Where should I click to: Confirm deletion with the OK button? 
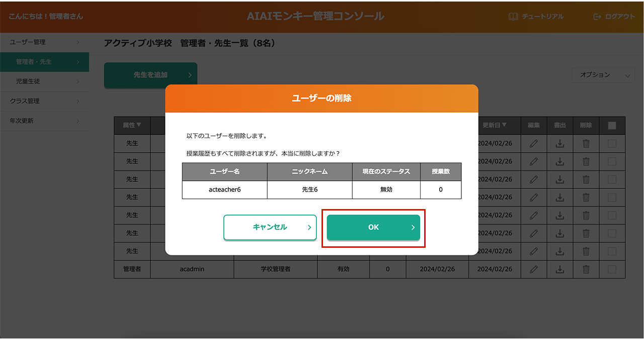[373, 228]
